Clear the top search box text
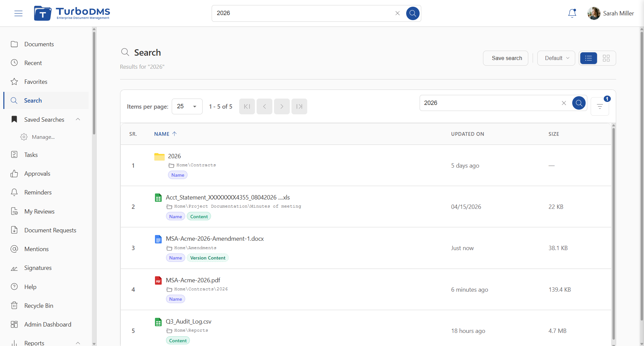This screenshot has width=644, height=346. [x=397, y=13]
